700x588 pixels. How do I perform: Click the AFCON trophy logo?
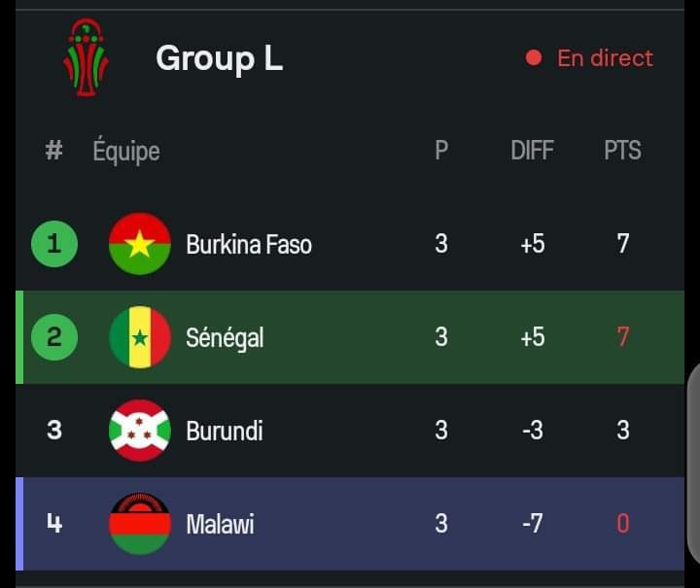click(86, 57)
